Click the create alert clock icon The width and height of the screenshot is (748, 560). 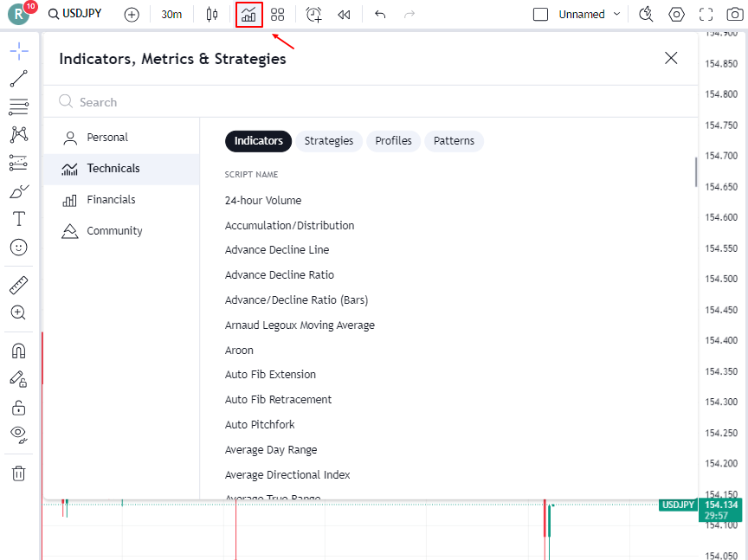coord(313,15)
